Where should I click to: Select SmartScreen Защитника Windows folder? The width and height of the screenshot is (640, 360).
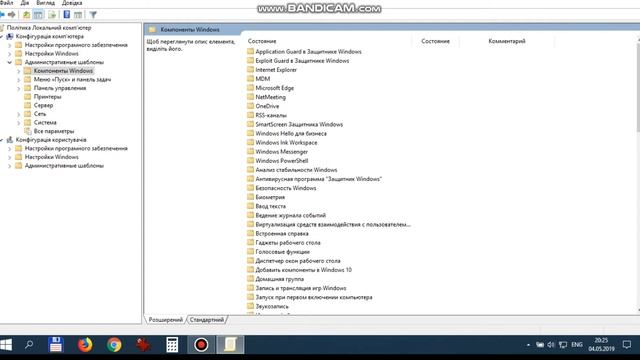coord(299,124)
